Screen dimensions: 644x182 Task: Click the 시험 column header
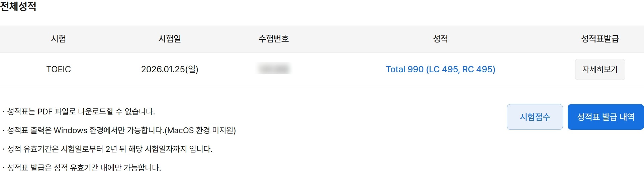pos(59,39)
